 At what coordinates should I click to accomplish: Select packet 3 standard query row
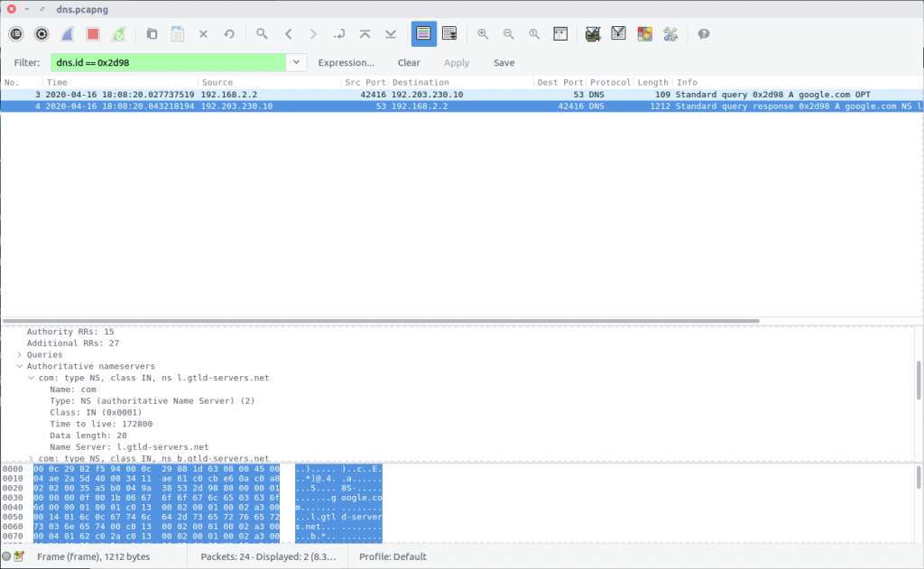tap(461, 95)
